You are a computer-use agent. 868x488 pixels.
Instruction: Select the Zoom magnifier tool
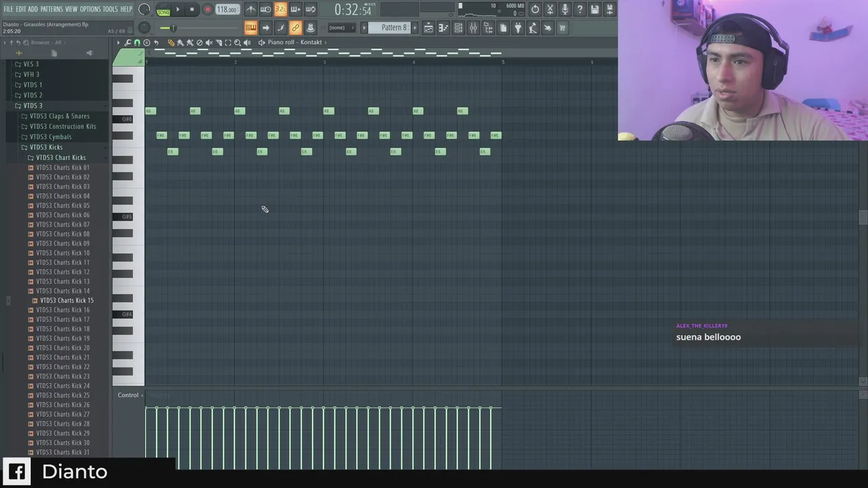coord(237,43)
